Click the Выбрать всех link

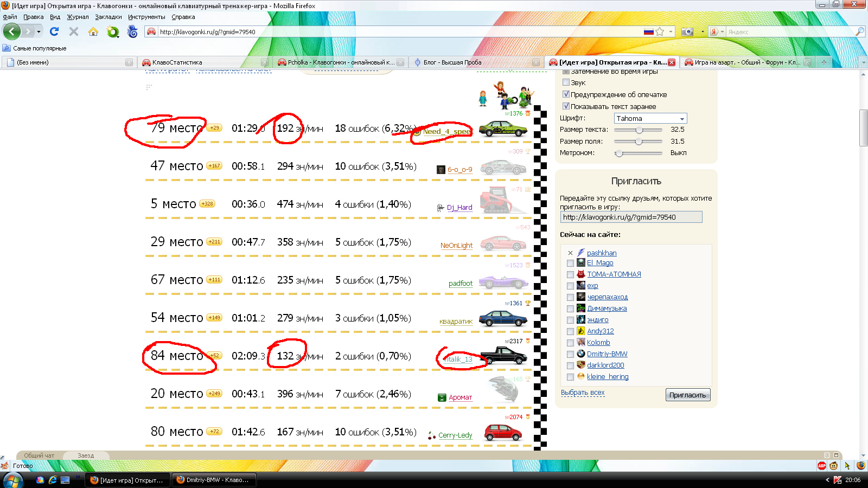583,392
